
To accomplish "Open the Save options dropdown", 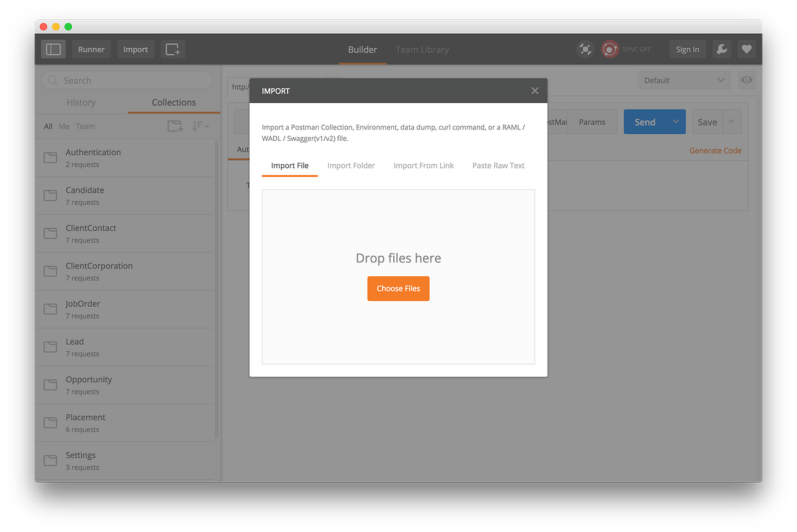I will point(731,122).
